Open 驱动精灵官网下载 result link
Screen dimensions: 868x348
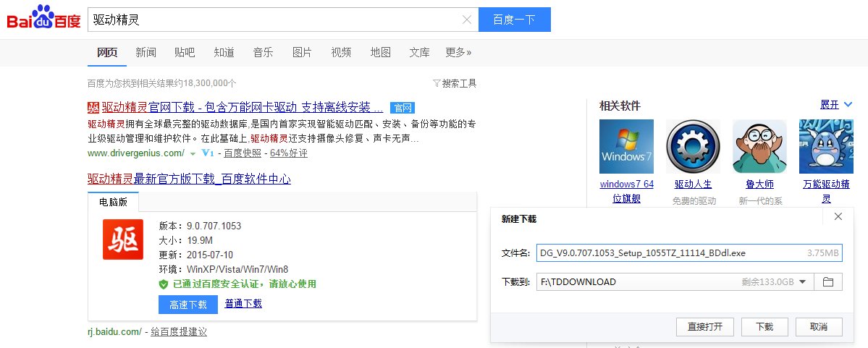click(x=243, y=107)
